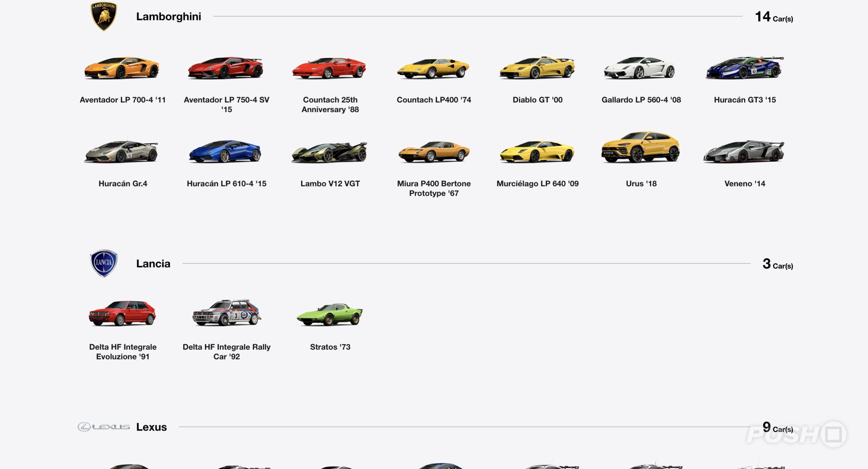Click the 'Huracán Gr.4' label

coord(123,183)
